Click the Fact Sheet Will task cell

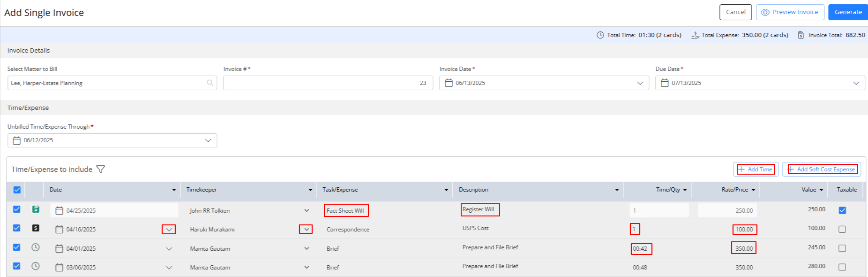pyautogui.click(x=346, y=210)
